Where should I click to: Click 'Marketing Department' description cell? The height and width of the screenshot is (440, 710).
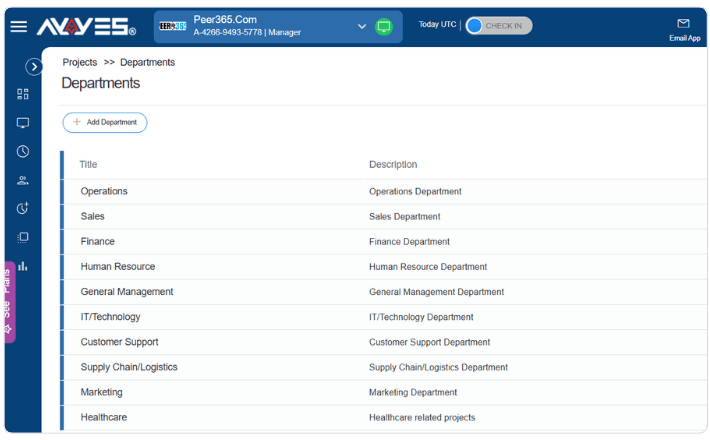pyautogui.click(x=413, y=392)
